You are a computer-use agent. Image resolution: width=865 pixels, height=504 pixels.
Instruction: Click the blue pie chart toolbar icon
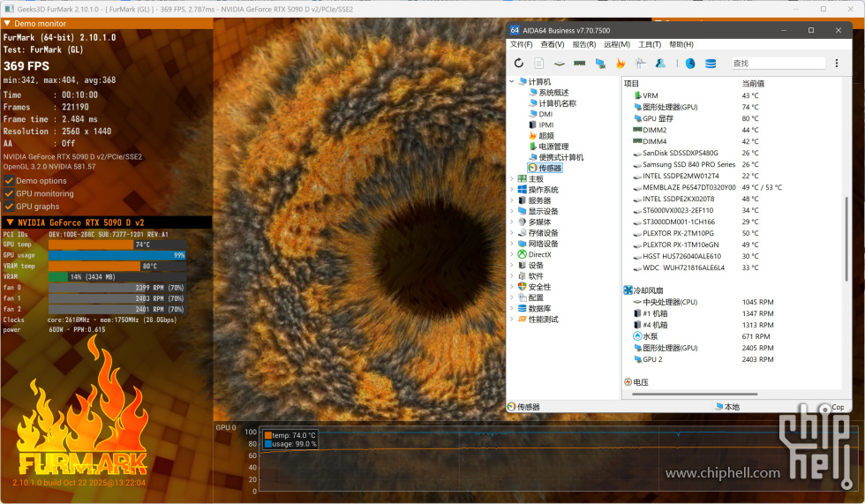tap(690, 64)
